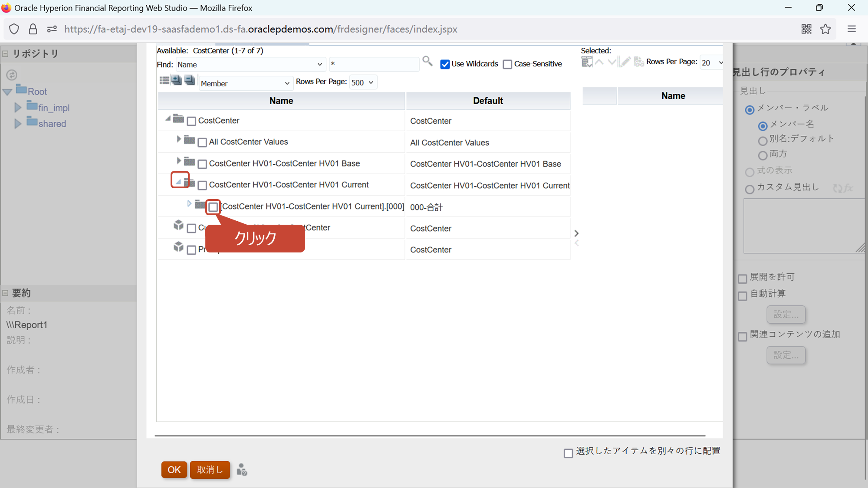Open the Find Name dropdown

point(250,65)
